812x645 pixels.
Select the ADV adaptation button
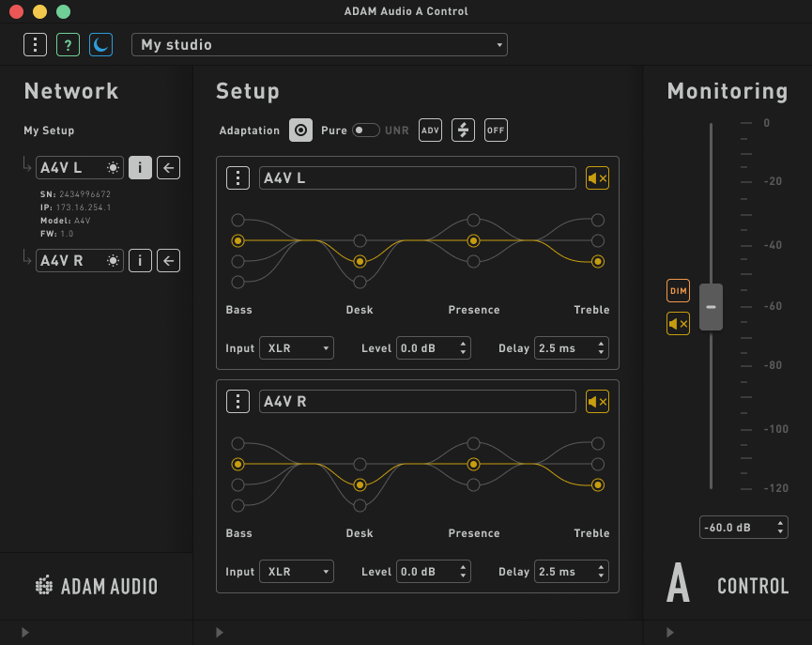tap(429, 130)
